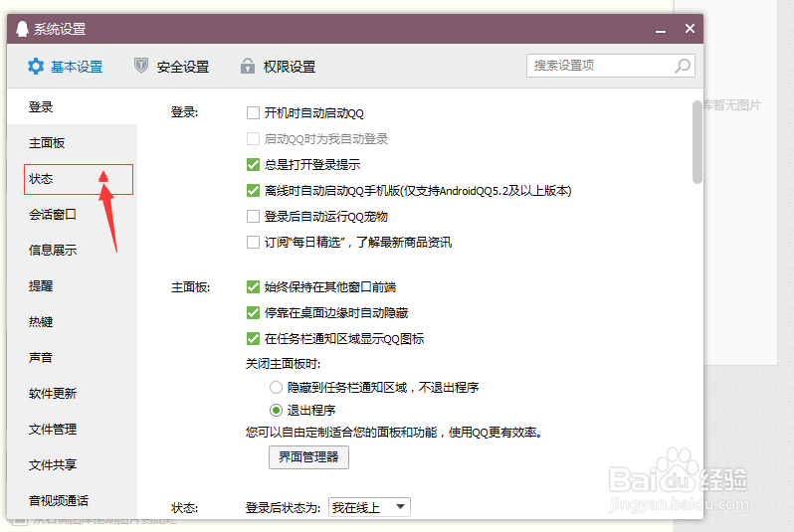Enable 登录后自动运行QQ宠物 checkbox

pos(253,216)
